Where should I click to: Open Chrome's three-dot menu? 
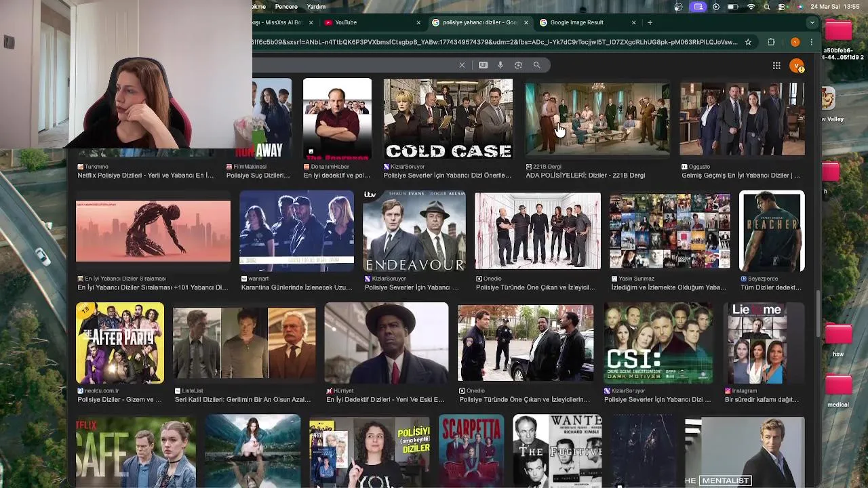811,42
